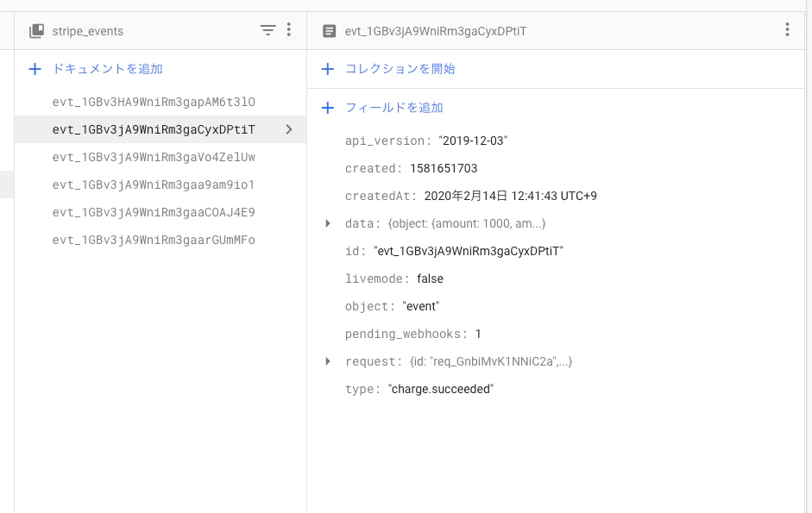The width and height of the screenshot is (812, 513).
Task: Select document evt_1GBv3HA9WniRm3gapAM6t3lO
Action: click(154, 102)
